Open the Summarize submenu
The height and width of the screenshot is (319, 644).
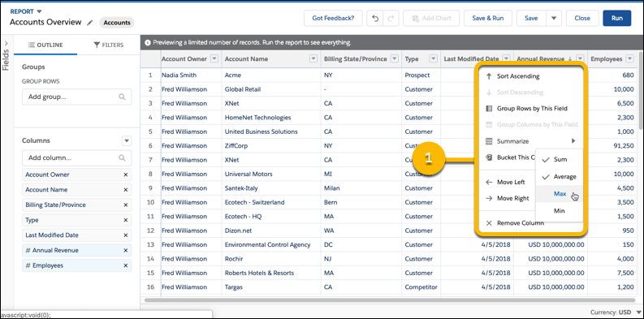530,141
